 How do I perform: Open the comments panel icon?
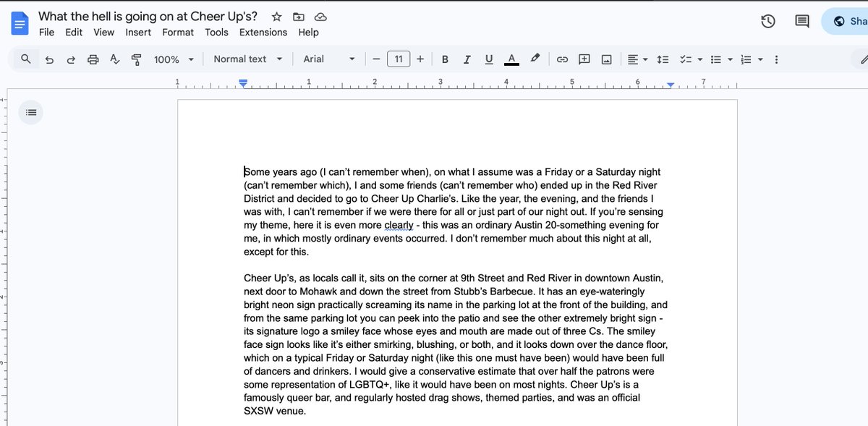(802, 22)
